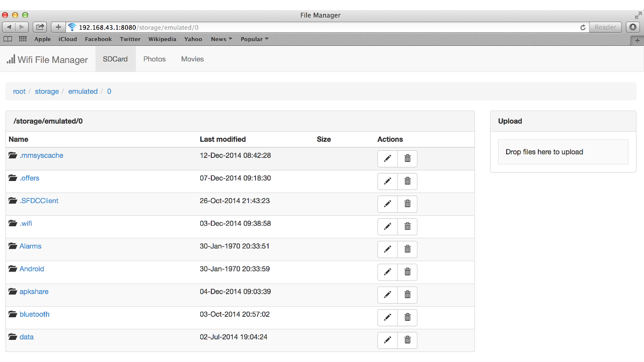Navigate to root via the breadcrumb link
This screenshot has width=644, height=362.
(x=19, y=91)
